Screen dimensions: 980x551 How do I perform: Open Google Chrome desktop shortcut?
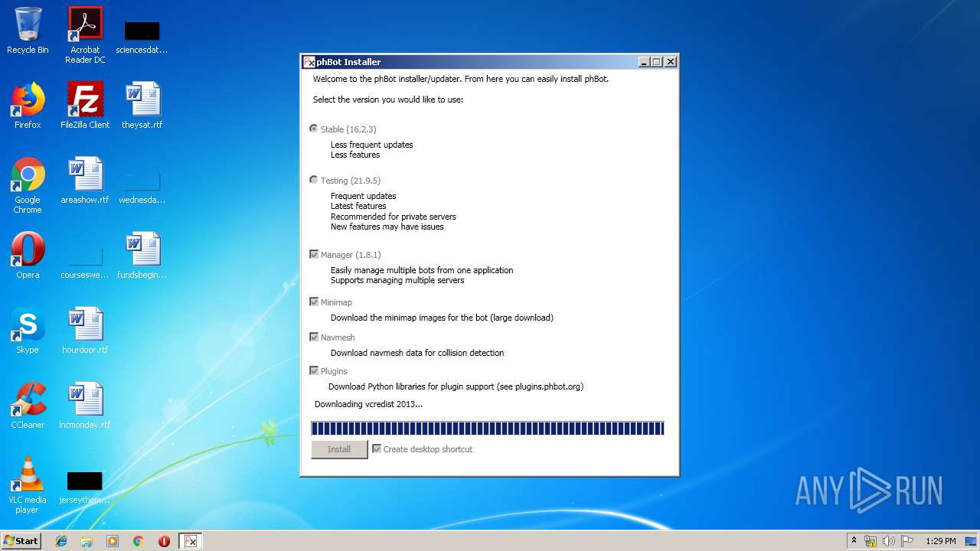tap(28, 185)
